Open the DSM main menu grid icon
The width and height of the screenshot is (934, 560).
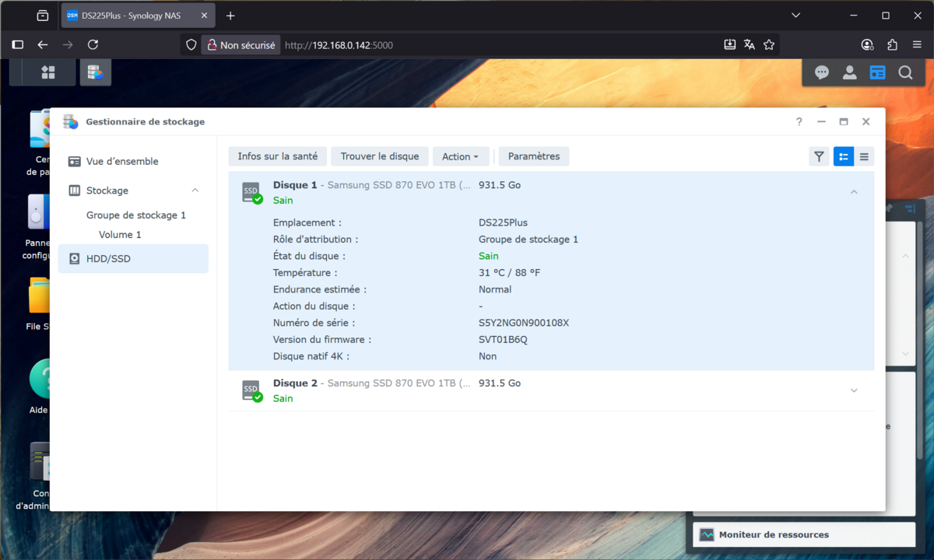tap(48, 72)
